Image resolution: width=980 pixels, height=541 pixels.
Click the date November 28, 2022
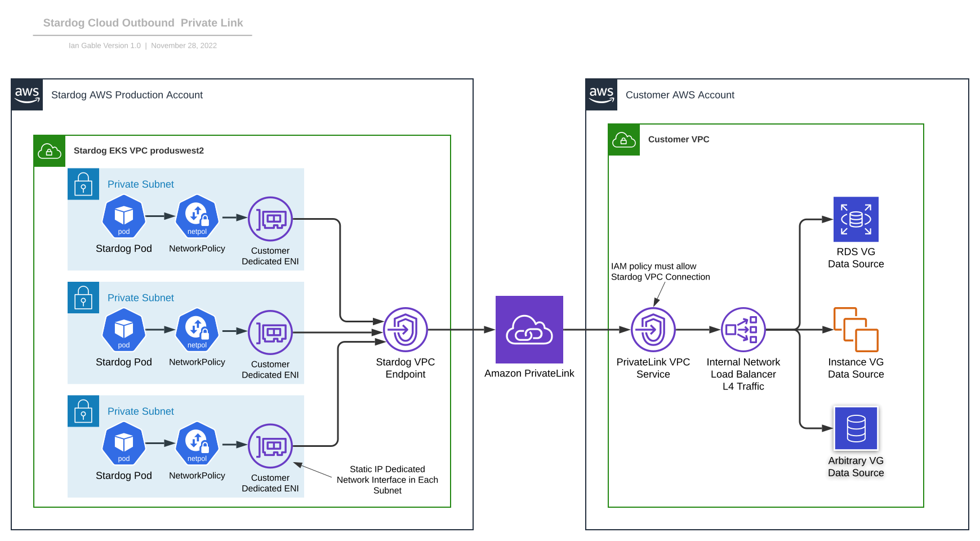(184, 46)
